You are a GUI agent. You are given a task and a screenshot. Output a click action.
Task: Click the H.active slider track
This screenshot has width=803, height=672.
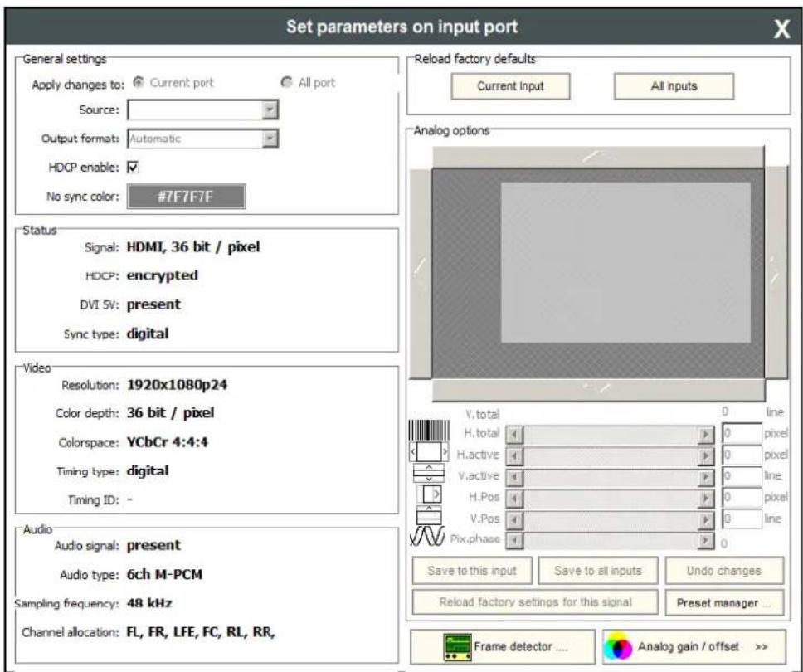tap(610, 455)
